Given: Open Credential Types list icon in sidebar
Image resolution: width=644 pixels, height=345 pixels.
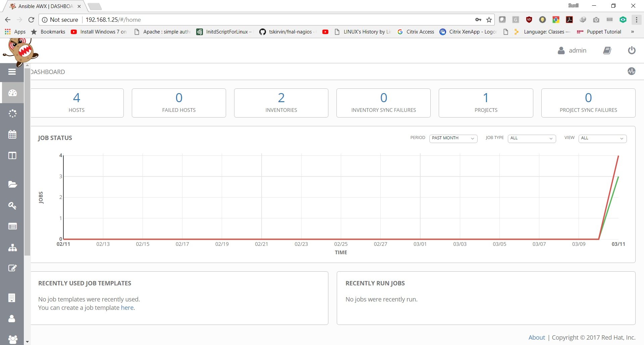Looking at the screenshot, I should [x=12, y=226].
